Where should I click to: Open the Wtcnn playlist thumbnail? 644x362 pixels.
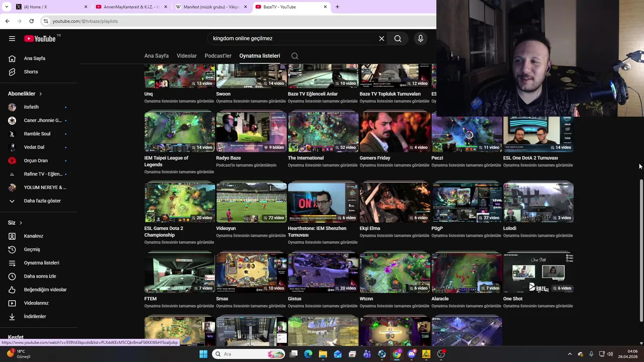click(x=395, y=273)
